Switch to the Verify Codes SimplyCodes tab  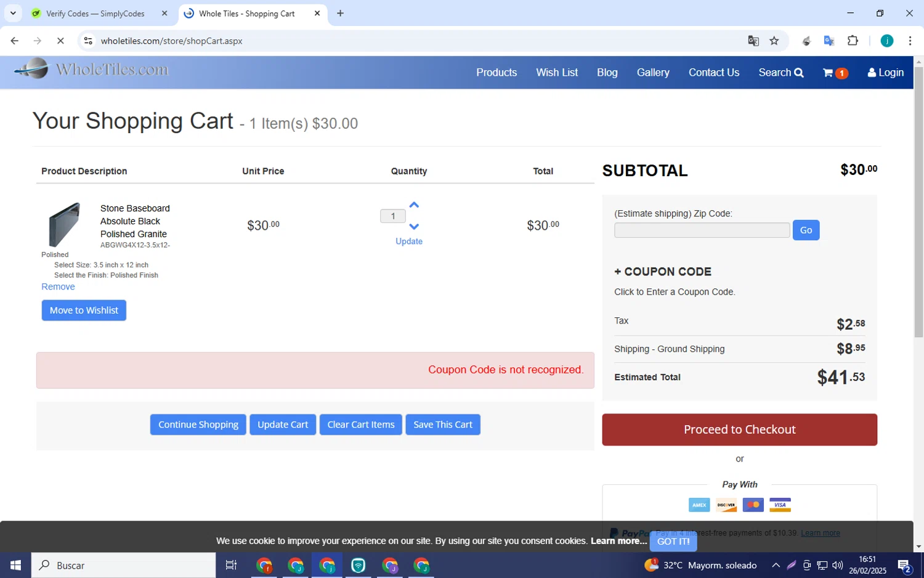(95, 14)
